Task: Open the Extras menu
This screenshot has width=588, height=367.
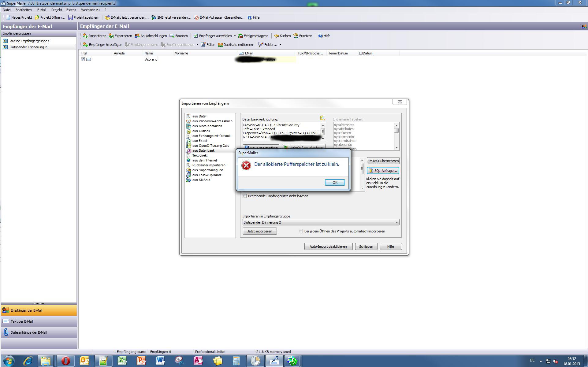Action: coord(71,10)
